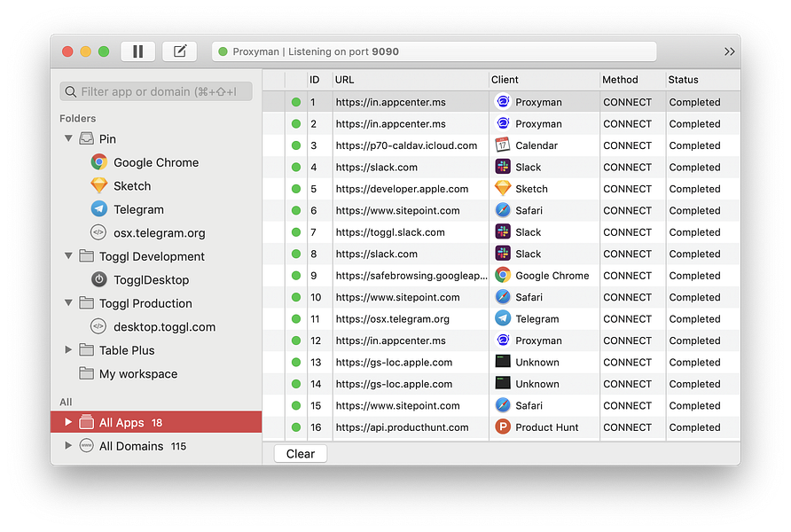Select the https://safebrowsing.googleap... URL

pyautogui.click(x=411, y=276)
